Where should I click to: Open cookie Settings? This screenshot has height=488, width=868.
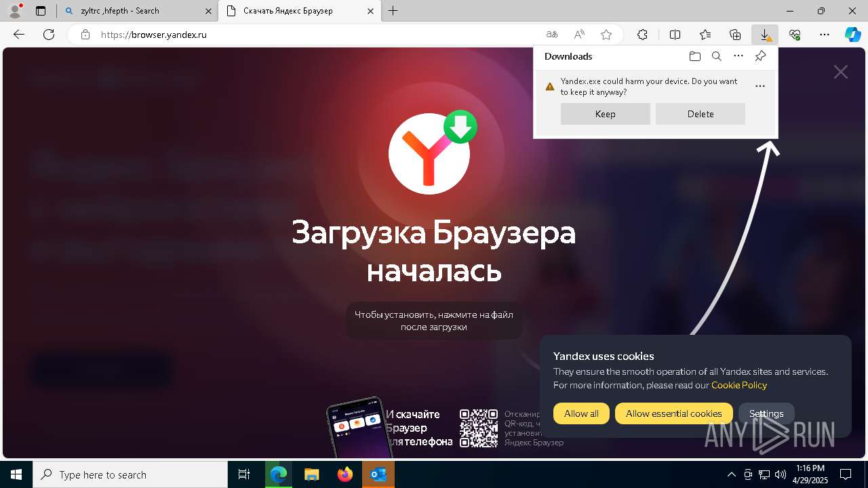coord(766,413)
